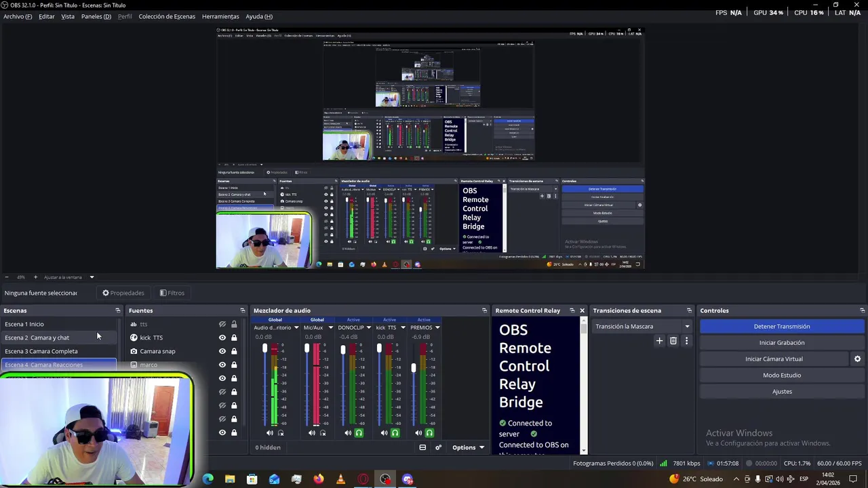Add a scene transition with plus icon
This screenshot has width=868, height=488.
[659, 341]
